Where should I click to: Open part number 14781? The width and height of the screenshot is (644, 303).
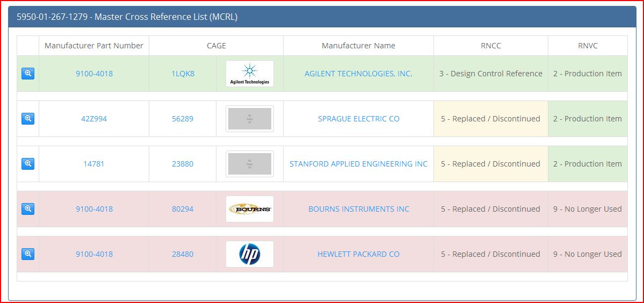point(94,164)
